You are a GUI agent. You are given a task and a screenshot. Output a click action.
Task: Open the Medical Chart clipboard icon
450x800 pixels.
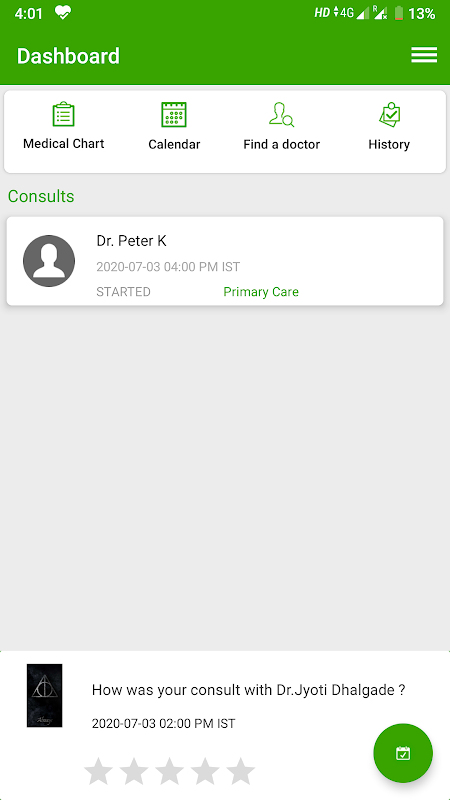(x=64, y=114)
